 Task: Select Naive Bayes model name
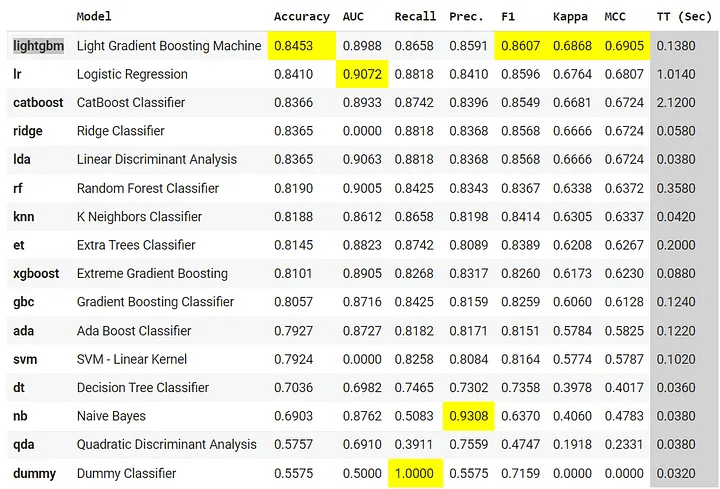(x=111, y=416)
